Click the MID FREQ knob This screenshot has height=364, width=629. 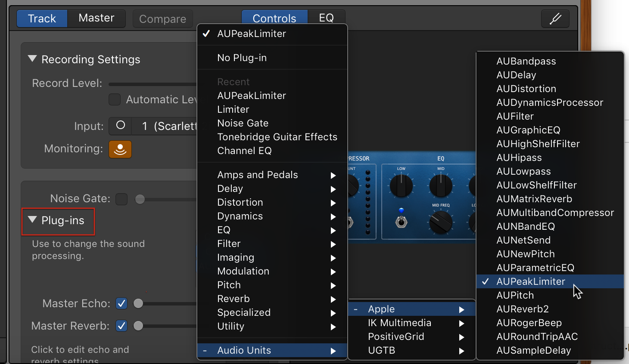pyautogui.click(x=441, y=222)
